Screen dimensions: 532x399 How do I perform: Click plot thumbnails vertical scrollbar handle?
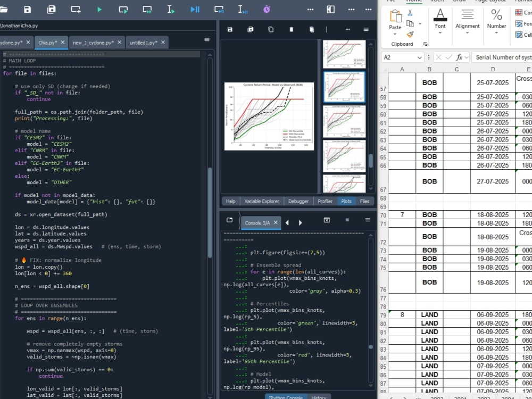(370, 161)
